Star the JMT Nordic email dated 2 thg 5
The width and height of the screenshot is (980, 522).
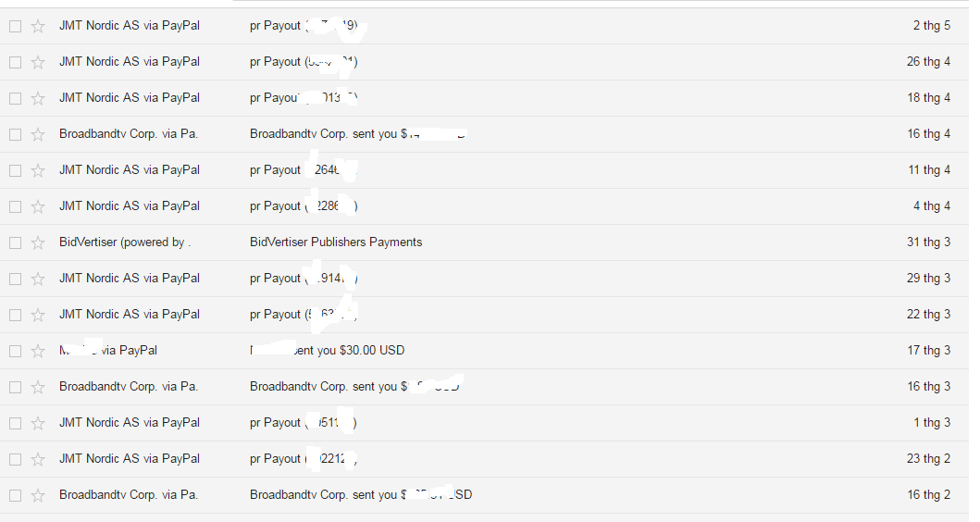click(x=38, y=26)
